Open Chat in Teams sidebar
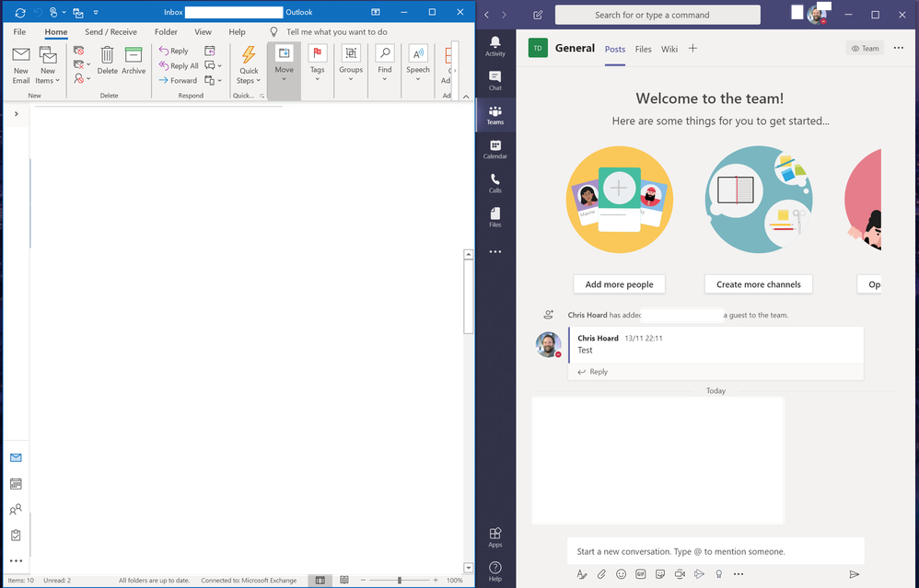The height and width of the screenshot is (588, 919). pyautogui.click(x=495, y=81)
